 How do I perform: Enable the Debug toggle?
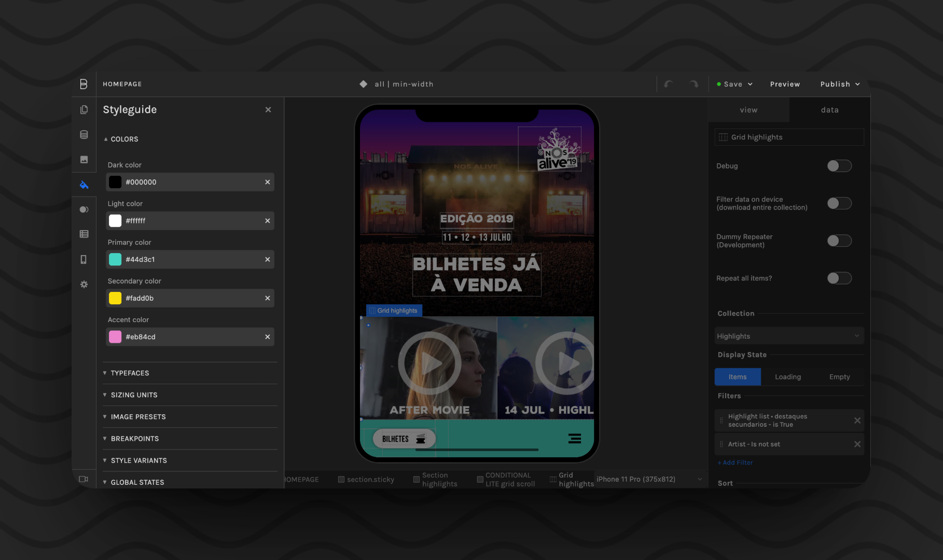[839, 166]
